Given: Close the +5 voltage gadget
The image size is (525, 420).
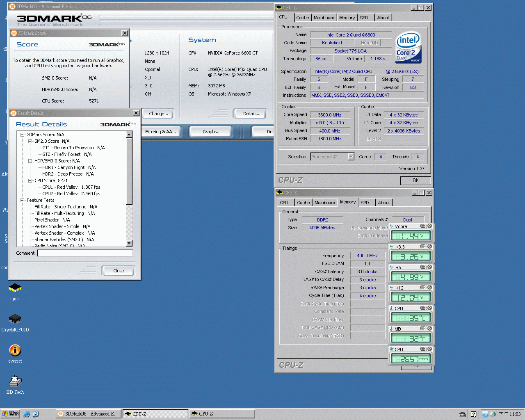Looking at the screenshot, I should click(x=429, y=267).
